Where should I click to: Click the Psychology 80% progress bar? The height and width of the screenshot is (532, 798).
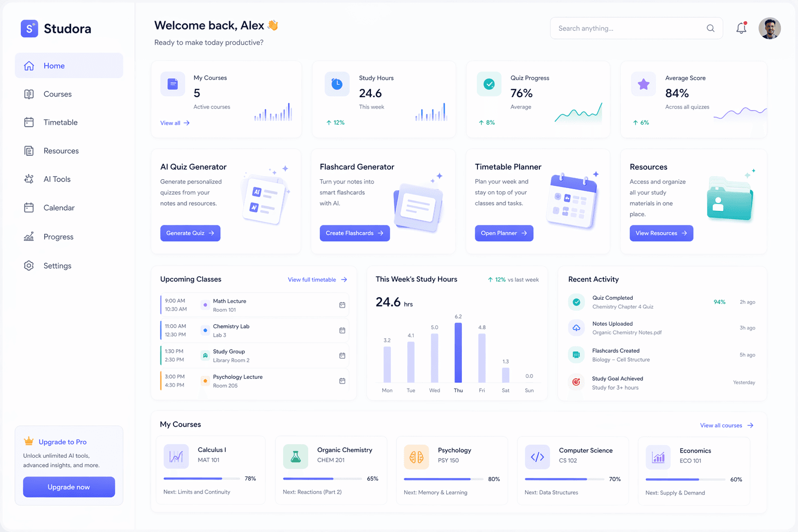[443, 479]
